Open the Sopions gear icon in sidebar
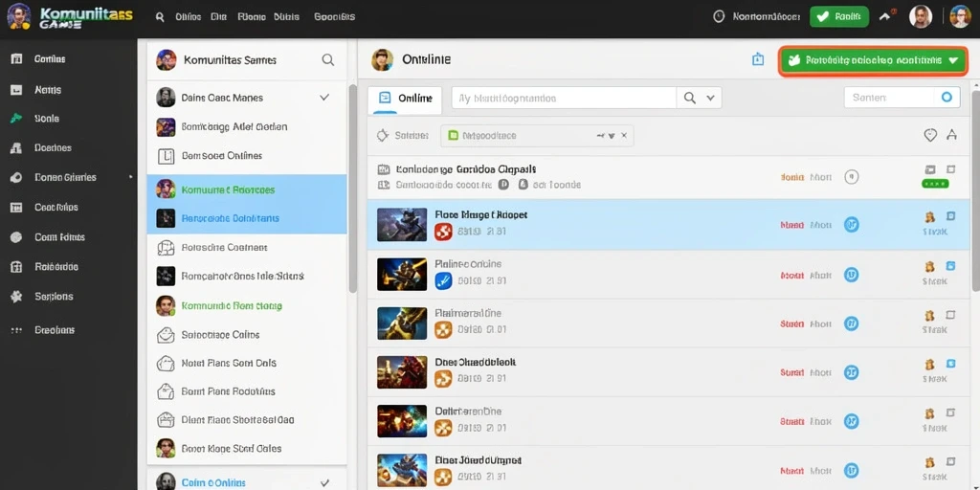The height and width of the screenshot is (490, 980). [17, 297]
